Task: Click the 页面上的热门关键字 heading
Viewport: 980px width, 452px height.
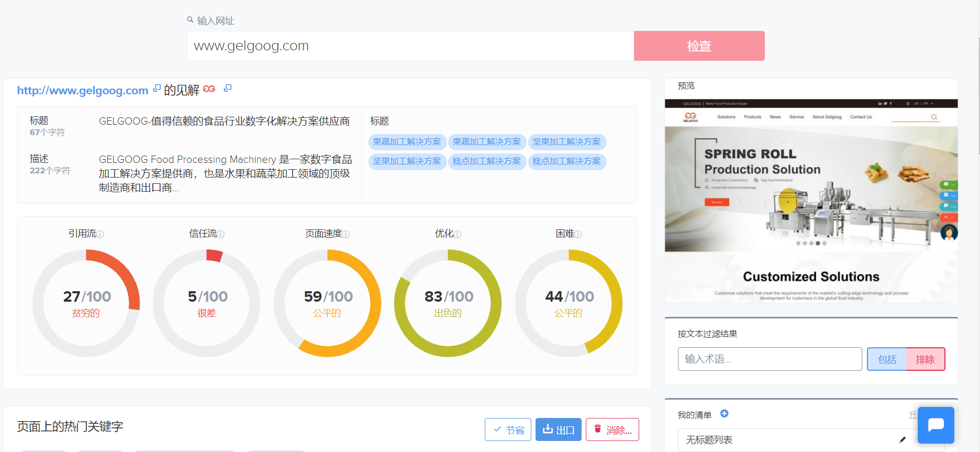Action: tap(70, 426)
